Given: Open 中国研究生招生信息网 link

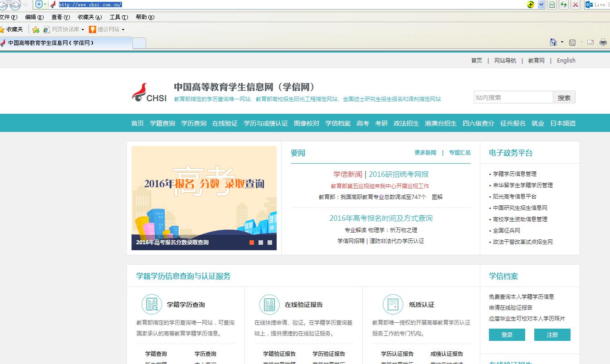Looking at the screenshot, I should (520, 208).
